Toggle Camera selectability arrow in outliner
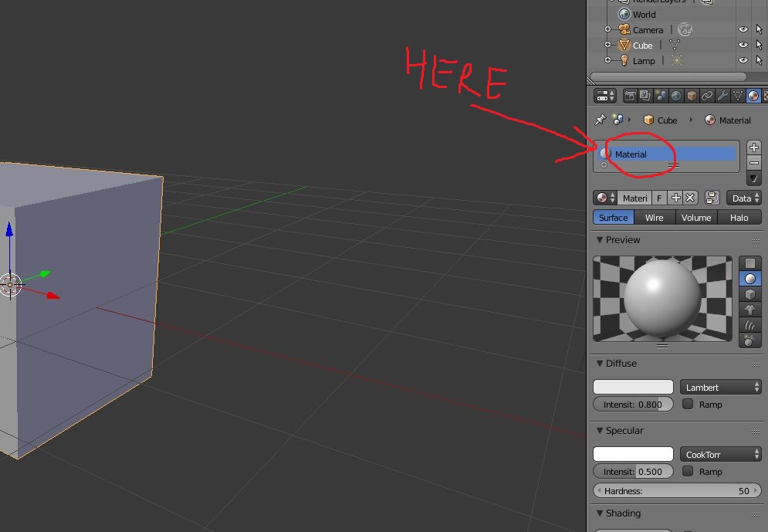The height and width of the screenshot is (532, 768). coord(760,30)
